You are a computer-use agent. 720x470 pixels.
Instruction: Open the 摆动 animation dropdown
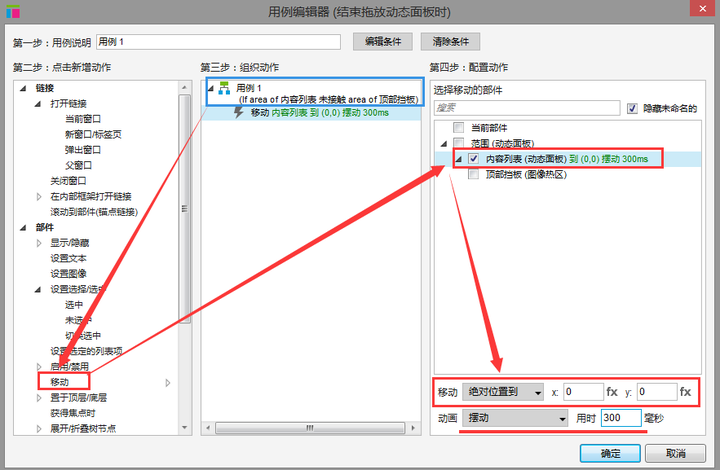click(515, 418)
